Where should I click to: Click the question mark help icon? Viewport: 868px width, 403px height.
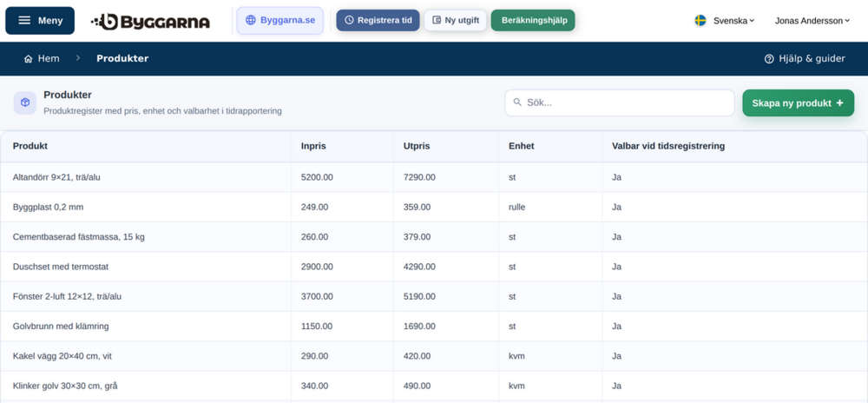coord(769,59)
